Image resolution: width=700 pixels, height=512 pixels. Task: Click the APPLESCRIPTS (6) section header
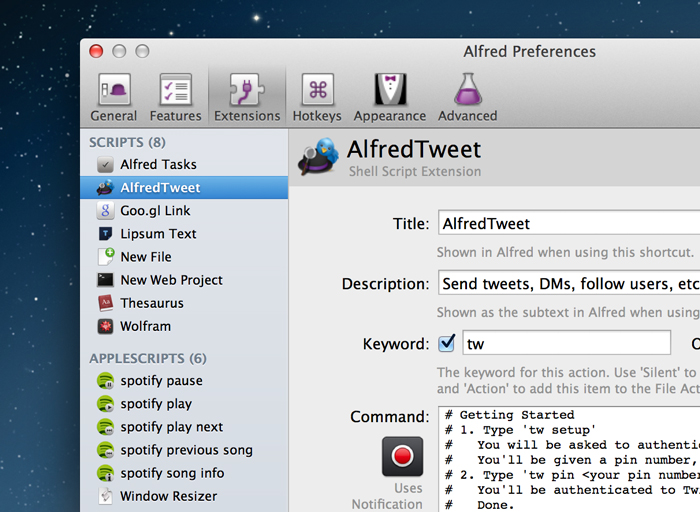148,358
